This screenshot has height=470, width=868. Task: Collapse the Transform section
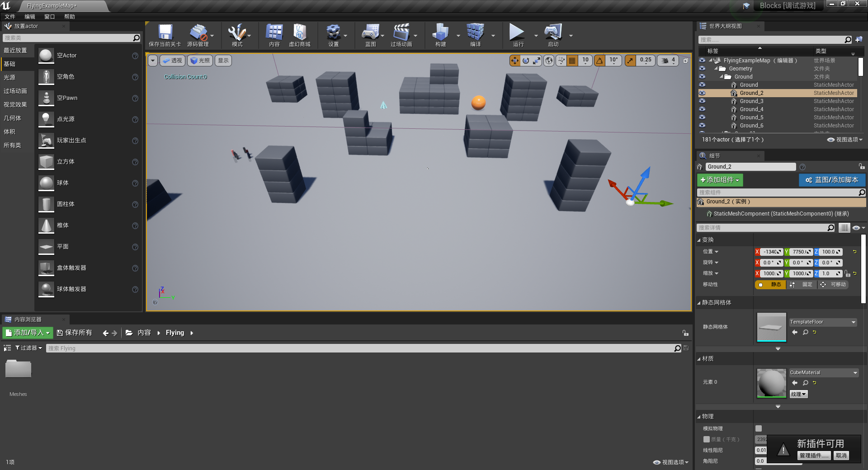699,240
